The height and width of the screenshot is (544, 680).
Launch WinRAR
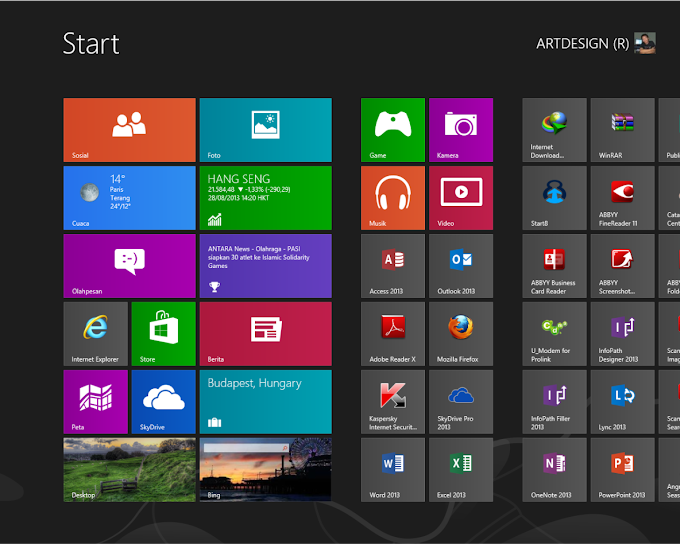coord(622,130)
